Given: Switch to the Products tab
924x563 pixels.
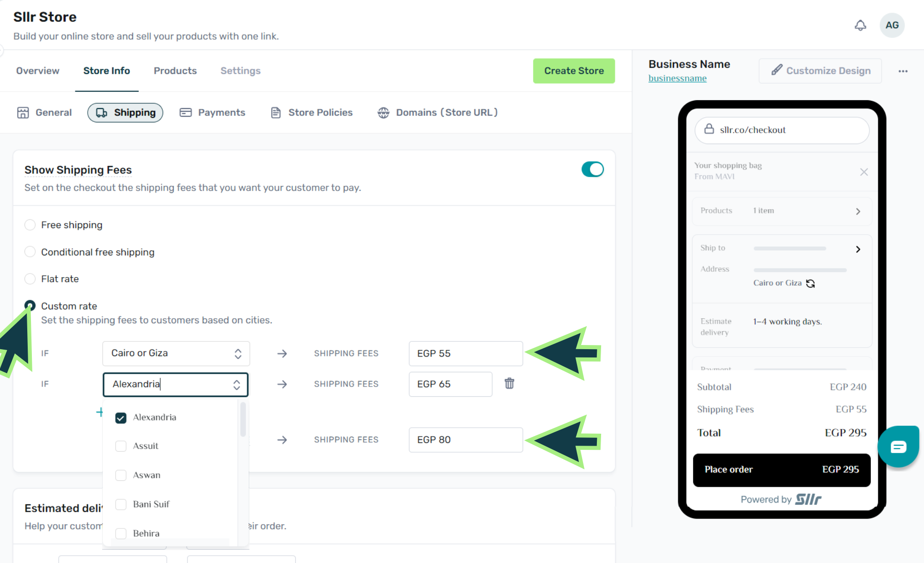Looking at the screenshot, I should [175, 71].
